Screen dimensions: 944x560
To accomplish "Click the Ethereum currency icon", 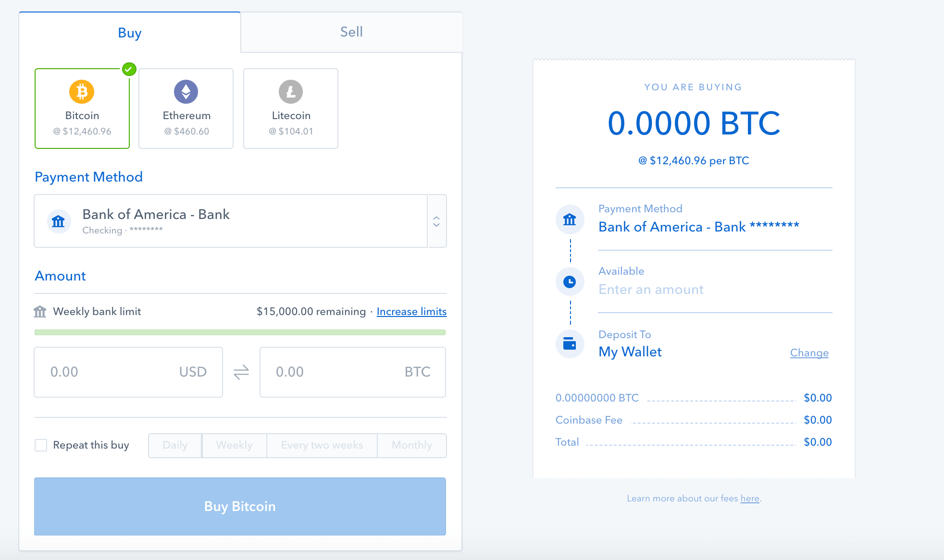I will pos(186,91).
